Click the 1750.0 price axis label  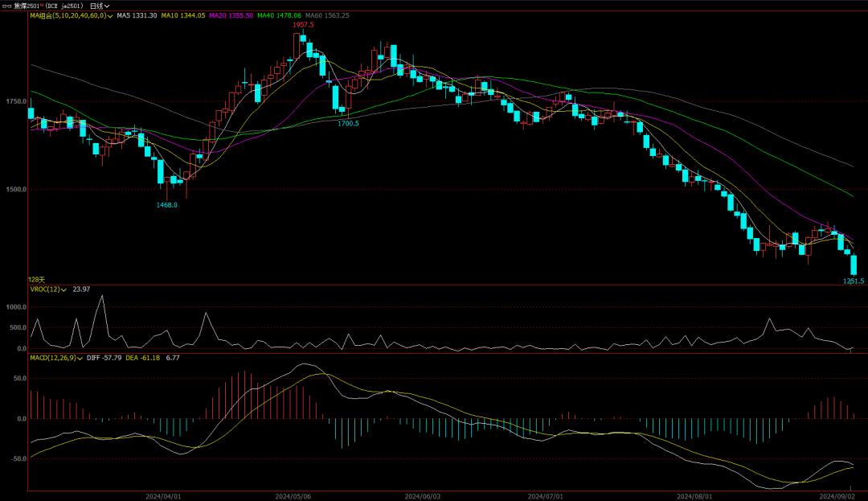(x=15, y=101)
